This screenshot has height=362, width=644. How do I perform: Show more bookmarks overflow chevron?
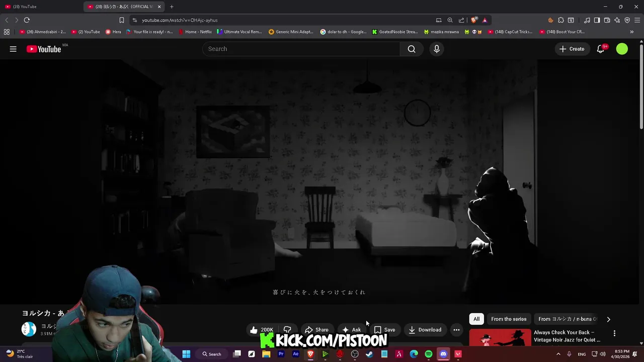tap(631, 32)
